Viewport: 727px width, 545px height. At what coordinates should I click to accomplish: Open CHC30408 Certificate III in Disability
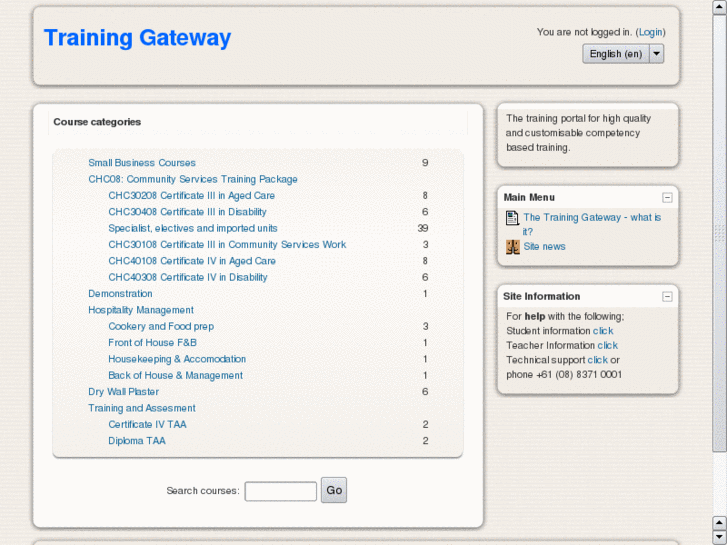point(187,212)
